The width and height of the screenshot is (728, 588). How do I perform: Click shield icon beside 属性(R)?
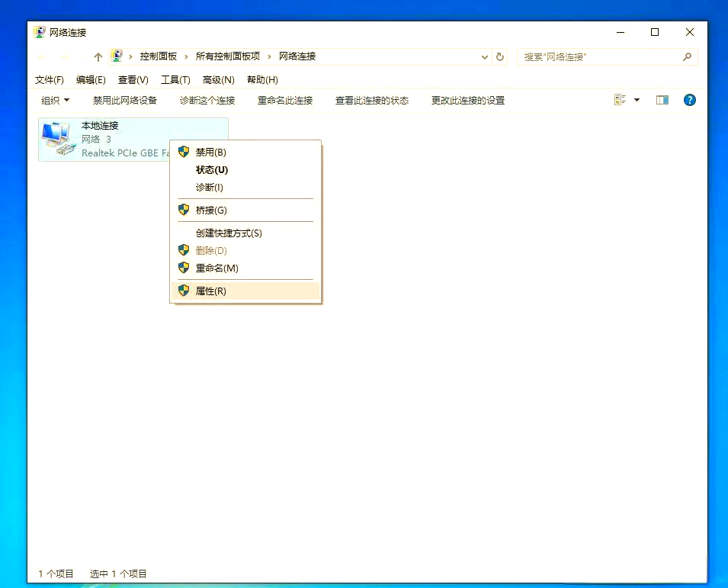click(x=184, y=291)
